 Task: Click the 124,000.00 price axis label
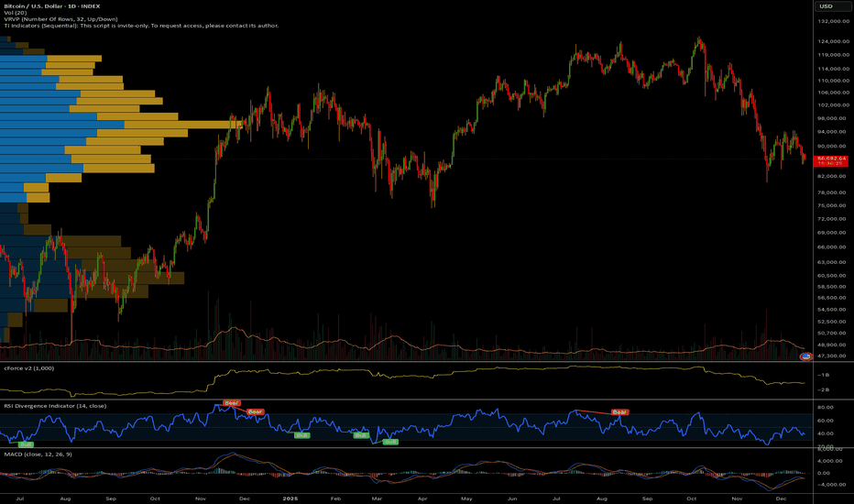coord(833,41)
